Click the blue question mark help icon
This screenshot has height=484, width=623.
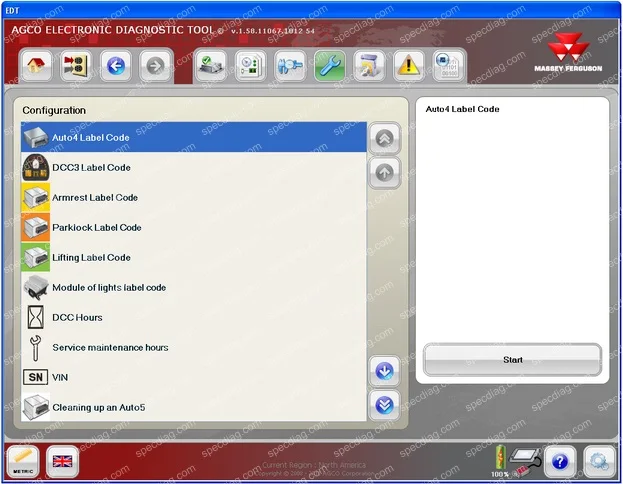tap(560, 461)
